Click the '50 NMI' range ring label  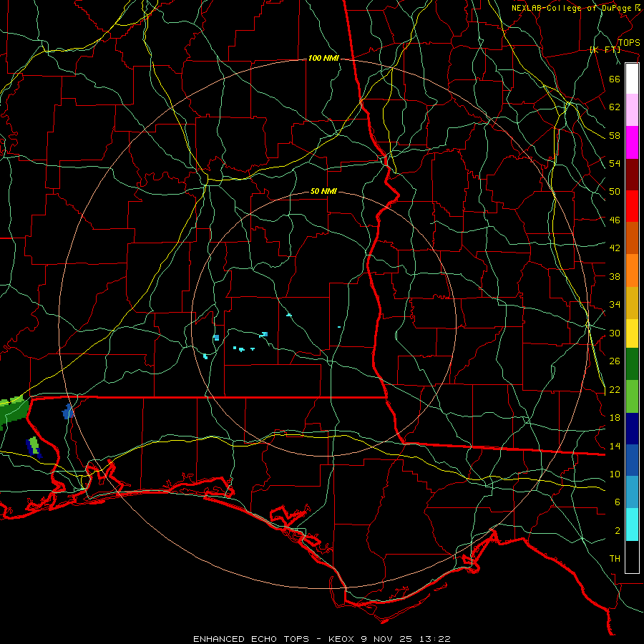point(323,191)
